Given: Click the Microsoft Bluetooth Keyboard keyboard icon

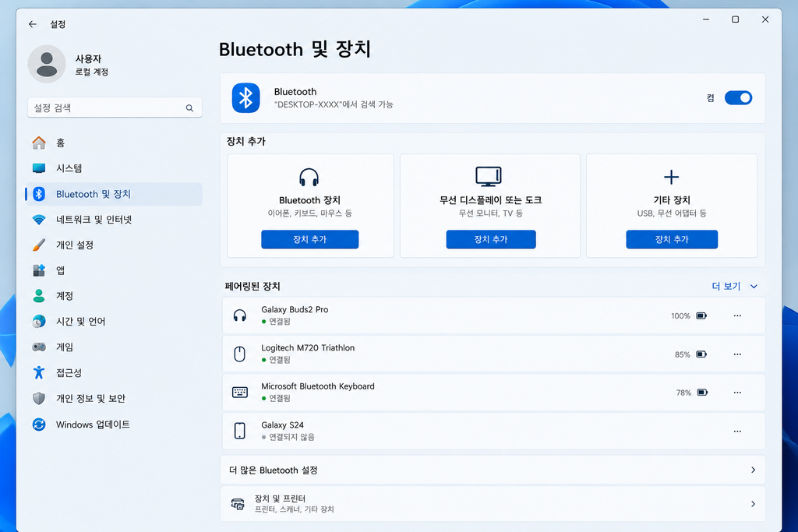Looking at the screenshot, I should coord(240,392).
